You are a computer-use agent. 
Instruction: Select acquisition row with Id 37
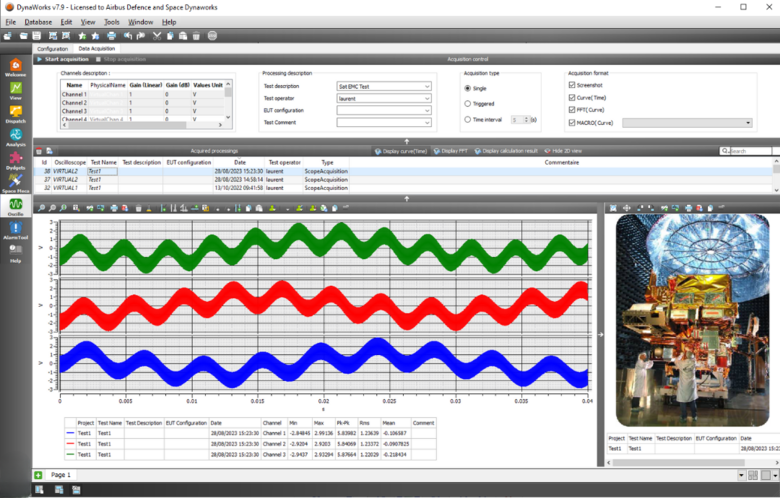[x=192, y=180]
